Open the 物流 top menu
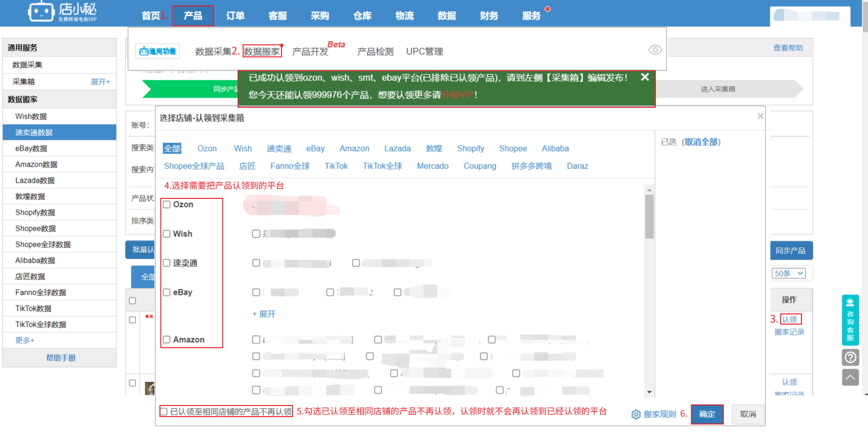868x436 pixels. pyautogui.click(x=404, y=16)
